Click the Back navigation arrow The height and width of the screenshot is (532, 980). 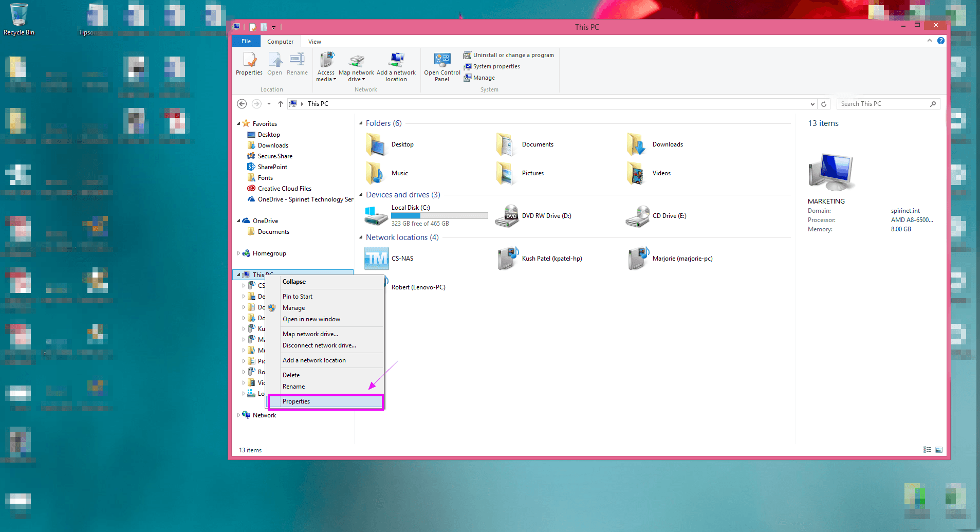coord(242,104)
